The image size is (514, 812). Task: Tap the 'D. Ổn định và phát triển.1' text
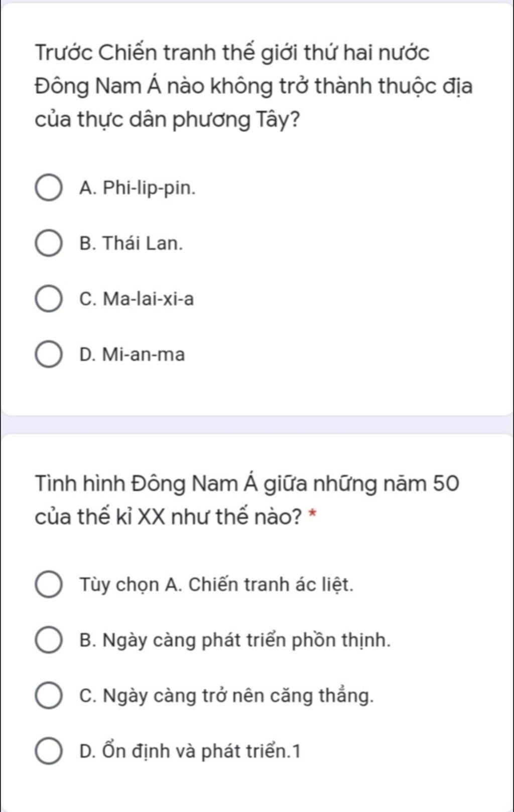(x=190, y=751)
